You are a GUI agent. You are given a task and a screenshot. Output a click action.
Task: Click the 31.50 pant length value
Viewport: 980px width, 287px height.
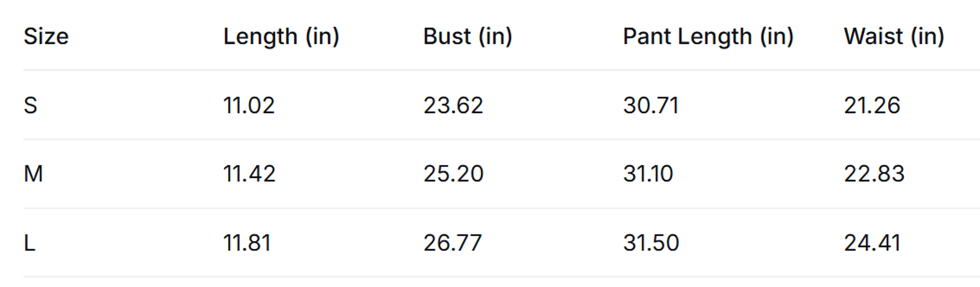click(x=651, y=243)
